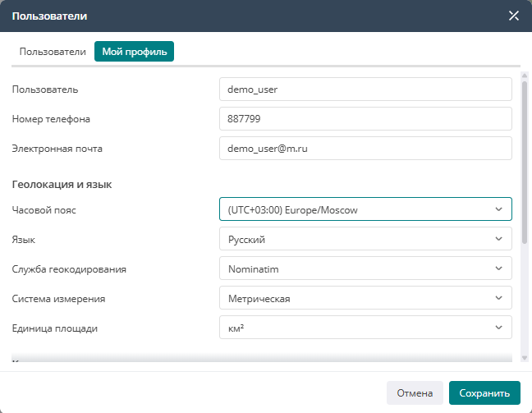Image resolution: width=532 pixels, height=413 pixels.
Task: Click the Система измерения label
Action: click(58, 299)
